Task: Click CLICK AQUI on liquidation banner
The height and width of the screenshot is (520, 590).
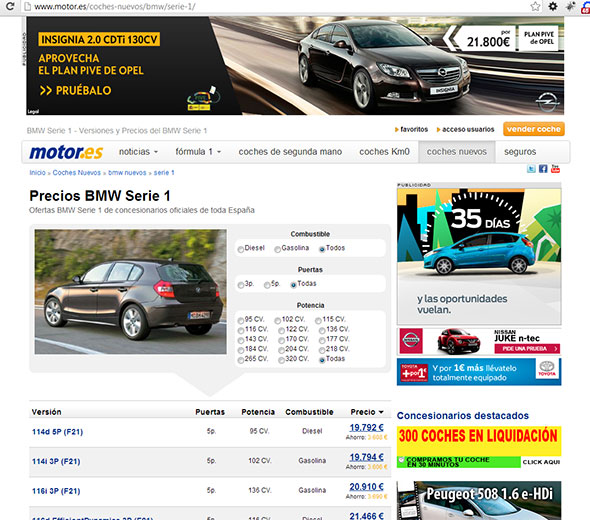Action: [541, 462]
